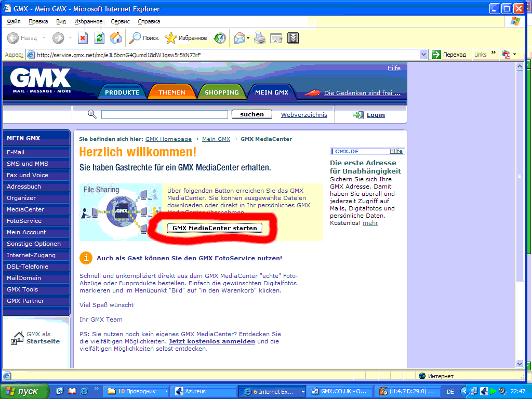Click the Print toolbar icon

tap(260, 38)
